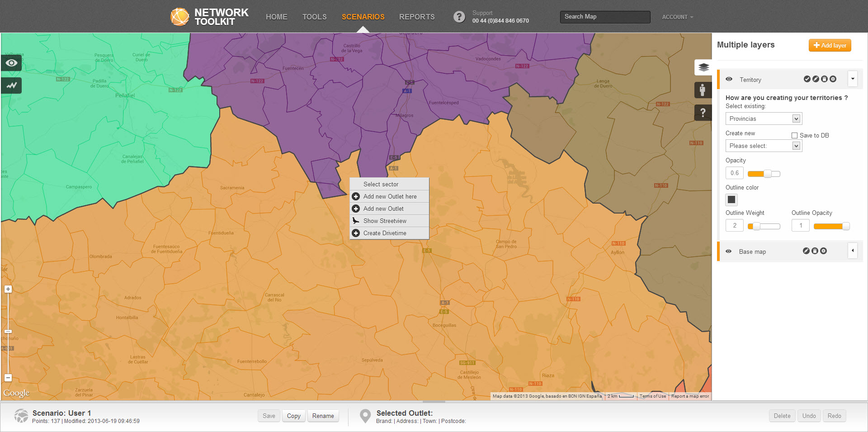Select 'Create Drivetime' in context menu
The height and width of the screenshot is (432, 868).
click(385, 233)
